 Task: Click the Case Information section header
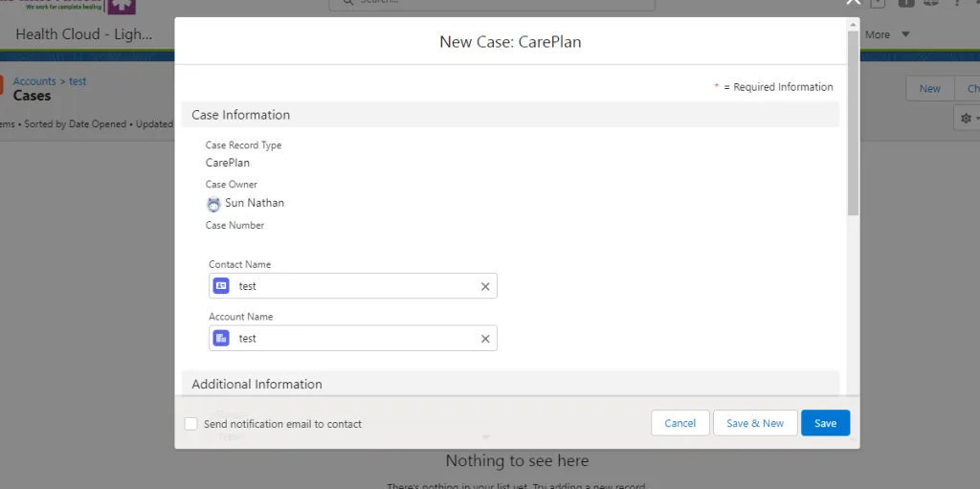(x=510, y=115)
